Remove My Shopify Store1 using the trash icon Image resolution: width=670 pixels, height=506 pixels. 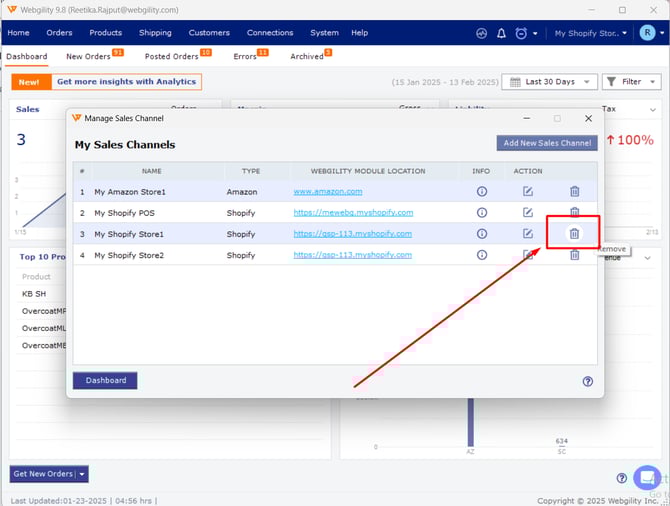[574, 234]
